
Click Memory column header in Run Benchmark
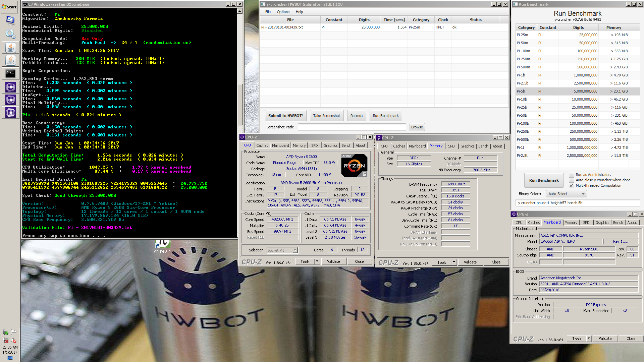(x=613, y=27)
